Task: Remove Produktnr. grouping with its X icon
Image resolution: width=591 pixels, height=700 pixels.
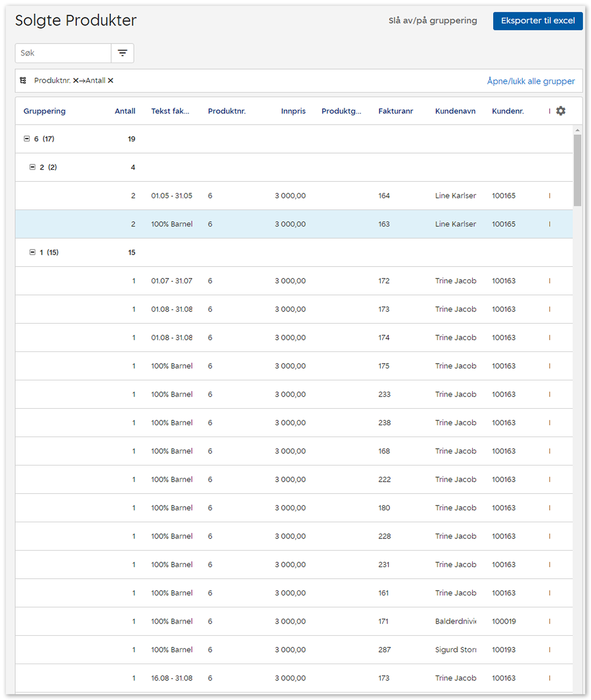Action: click(x=76, y=80)
